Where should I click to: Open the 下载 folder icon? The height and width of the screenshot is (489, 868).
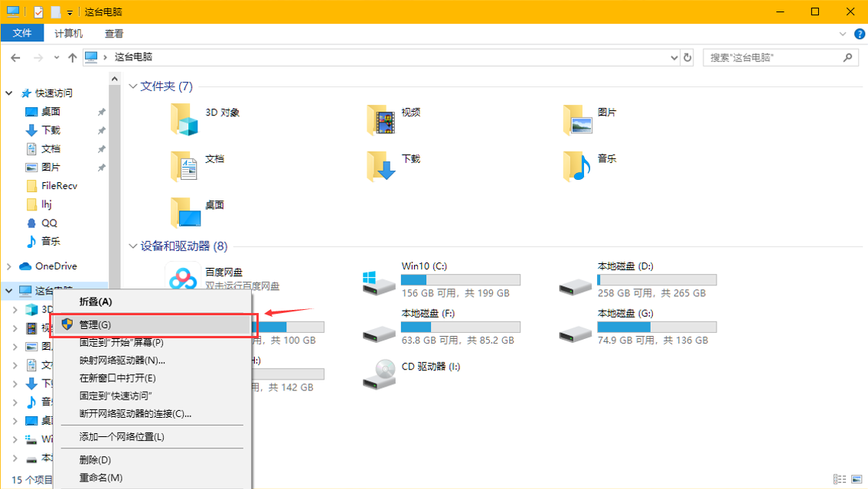point(381,166)
